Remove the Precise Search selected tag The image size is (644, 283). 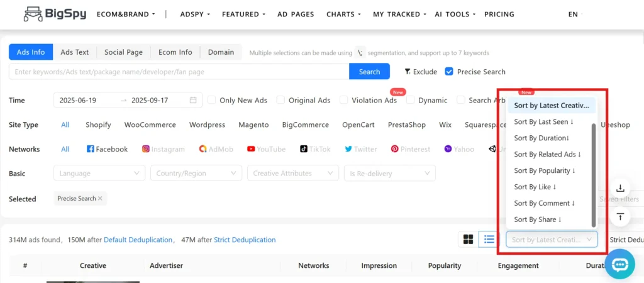100,198
